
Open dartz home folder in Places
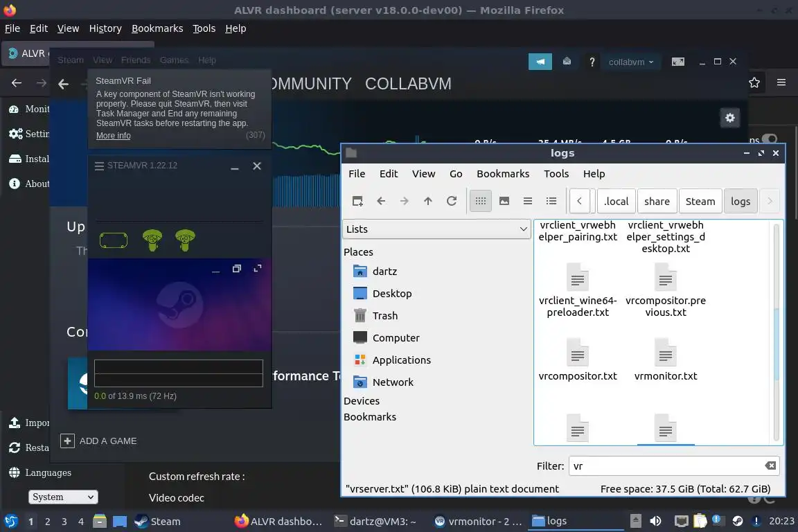coord(375,272)
